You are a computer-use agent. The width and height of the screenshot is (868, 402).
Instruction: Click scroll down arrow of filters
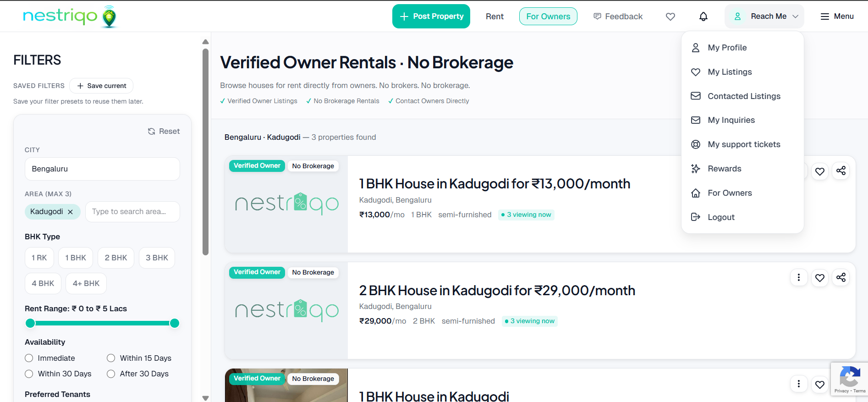pos(206,398)
